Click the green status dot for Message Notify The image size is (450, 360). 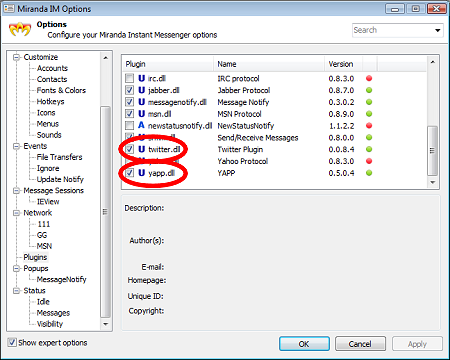pos(369,102)
